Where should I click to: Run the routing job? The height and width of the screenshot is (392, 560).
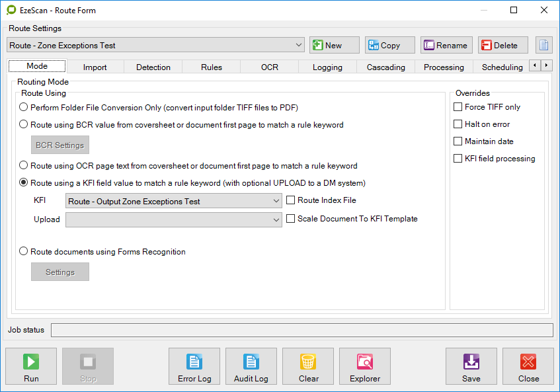point(31,366)
